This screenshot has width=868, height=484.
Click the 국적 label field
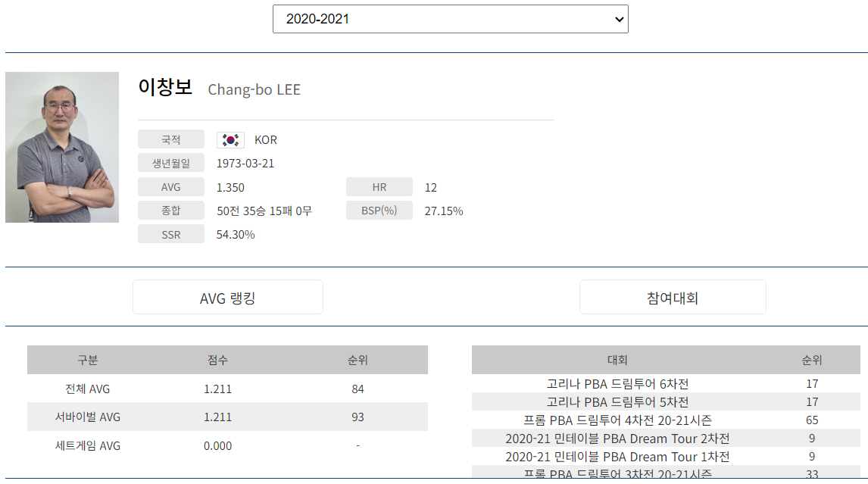coord(170,139)
